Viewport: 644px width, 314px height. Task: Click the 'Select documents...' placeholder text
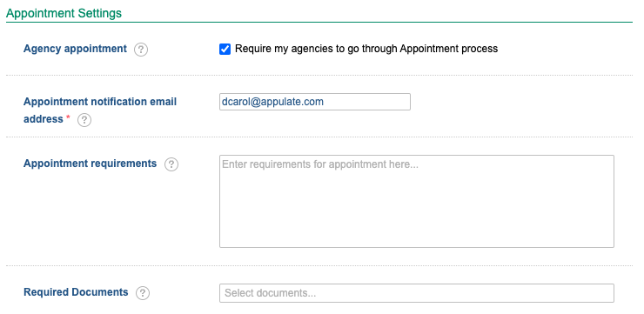coord(271,293)
